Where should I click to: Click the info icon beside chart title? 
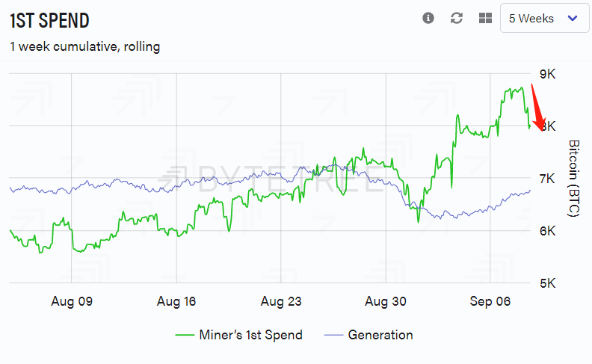(x=428, y=18)
